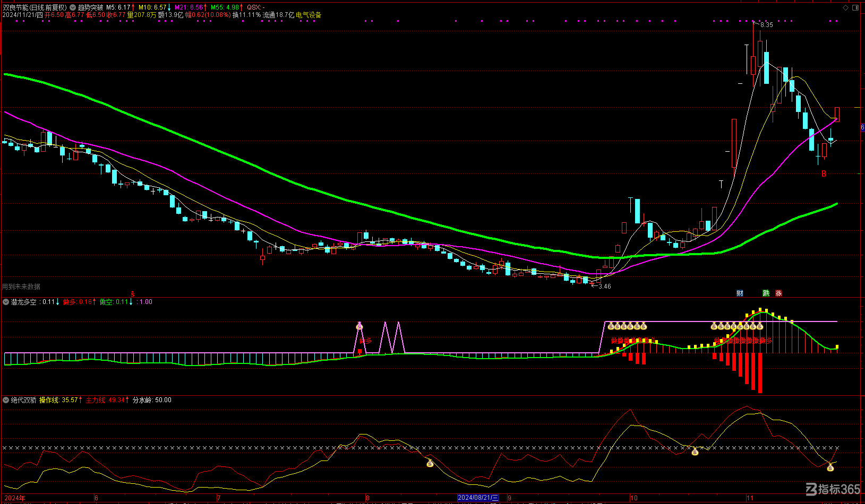Click the 绝代双骄 indicator name
Viewport: 865px width, 504px height.
coord(24,400)
